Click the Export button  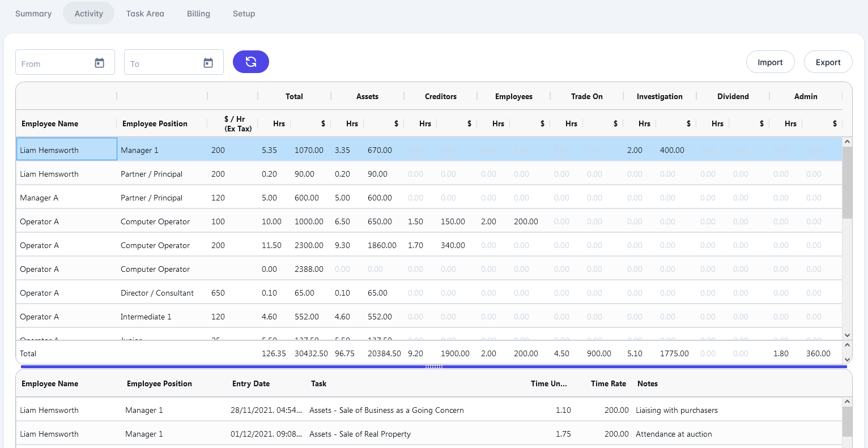[x=828, y=62]
